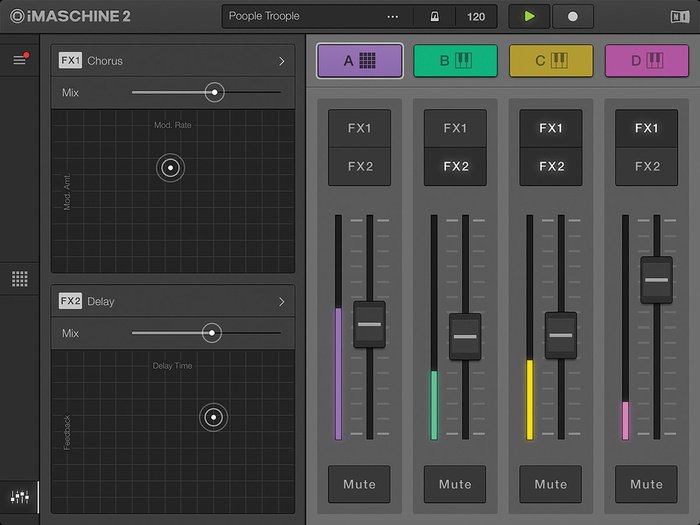Open the pads grid view icon
The image size is (700, 525).
[x=19, y=279]
